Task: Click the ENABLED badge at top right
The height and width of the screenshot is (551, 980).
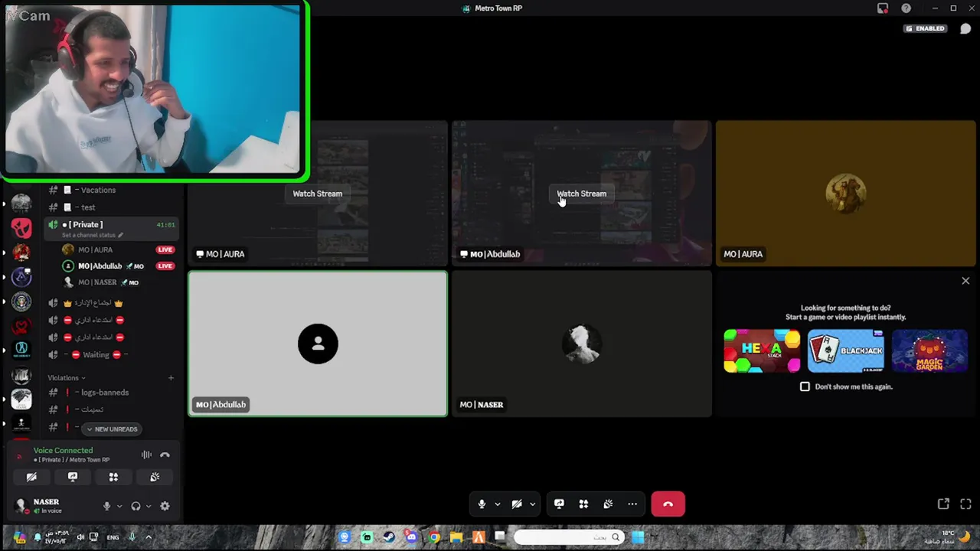Action: point(925,28)
